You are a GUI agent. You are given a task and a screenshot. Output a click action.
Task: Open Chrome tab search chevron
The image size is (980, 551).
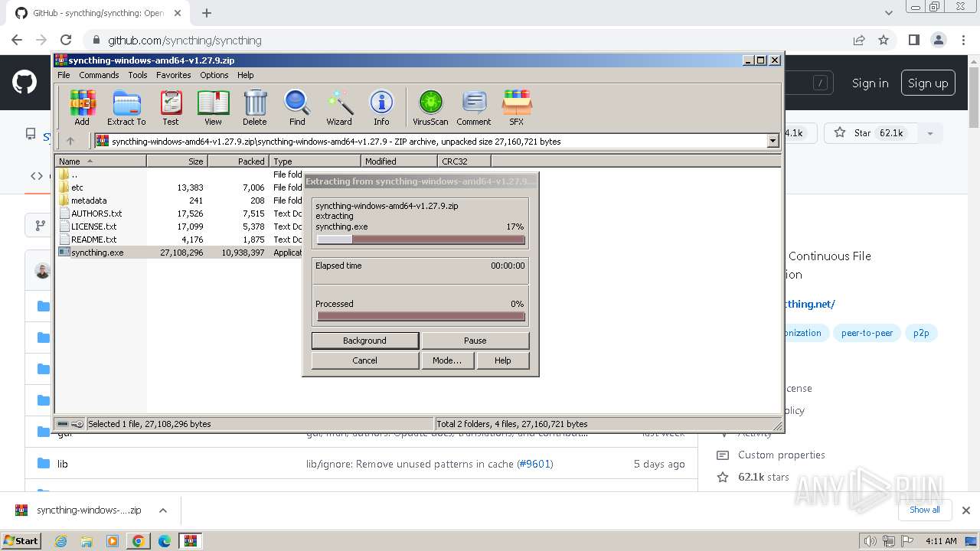click(889, 13)
